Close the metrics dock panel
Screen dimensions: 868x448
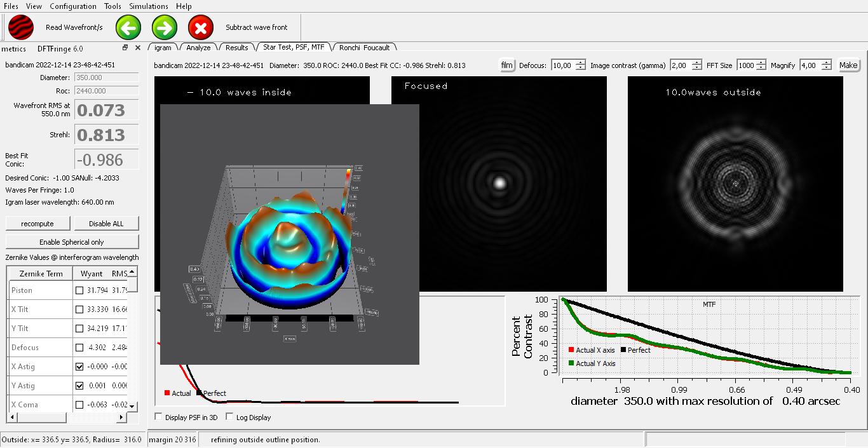pyautogui.click(x=137, y=48)
